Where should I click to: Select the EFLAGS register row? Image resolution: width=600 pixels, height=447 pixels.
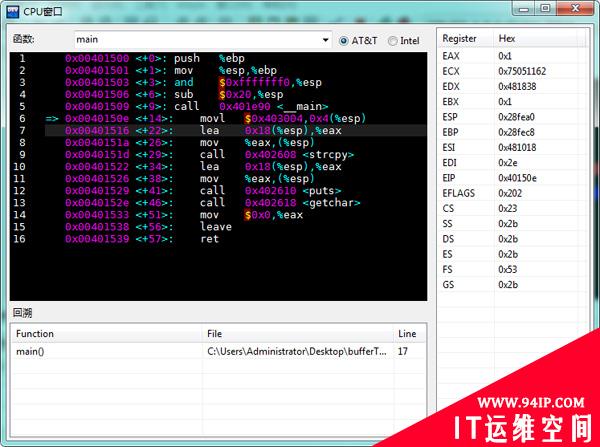[x=513, y=193]
